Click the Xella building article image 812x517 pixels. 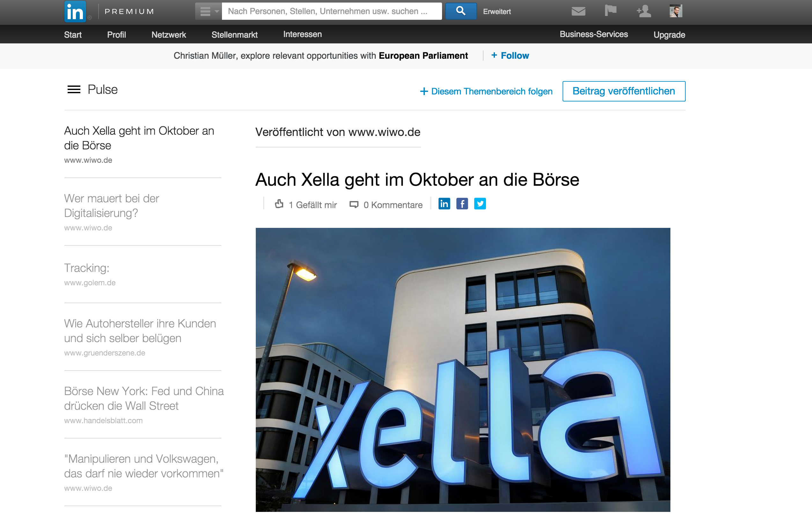pos(463,370)
